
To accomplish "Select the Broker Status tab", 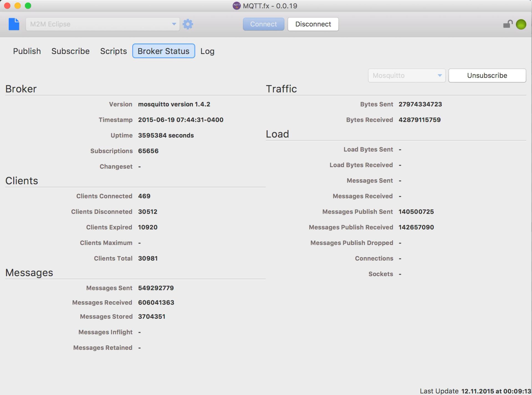I will tap(163, 51).
